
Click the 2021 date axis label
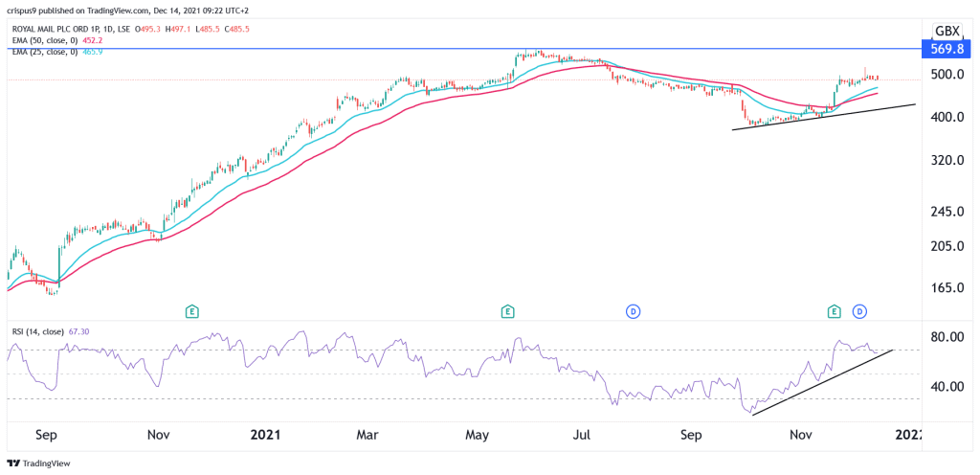pos(266,434)
